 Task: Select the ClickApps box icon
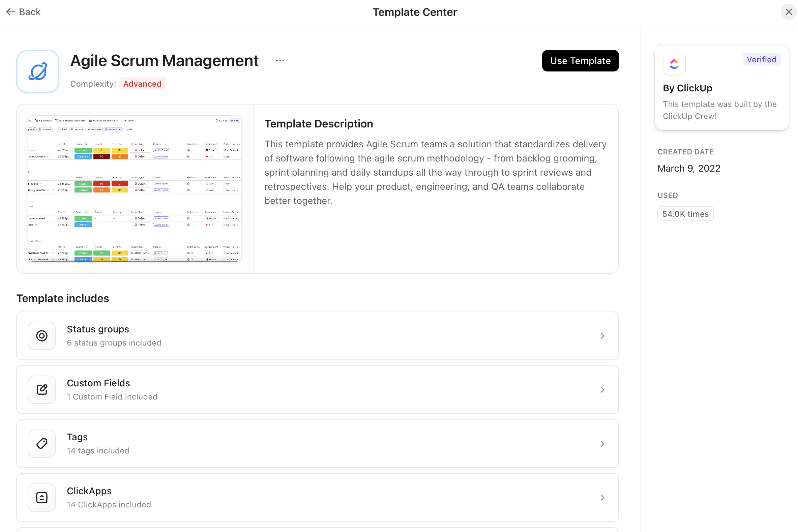[41, 497]
